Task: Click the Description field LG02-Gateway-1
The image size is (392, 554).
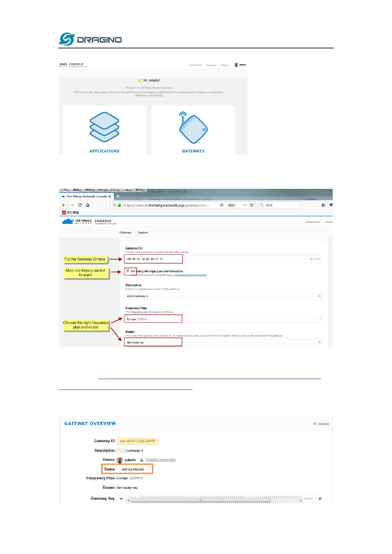Action: click(x=223, y=296)
